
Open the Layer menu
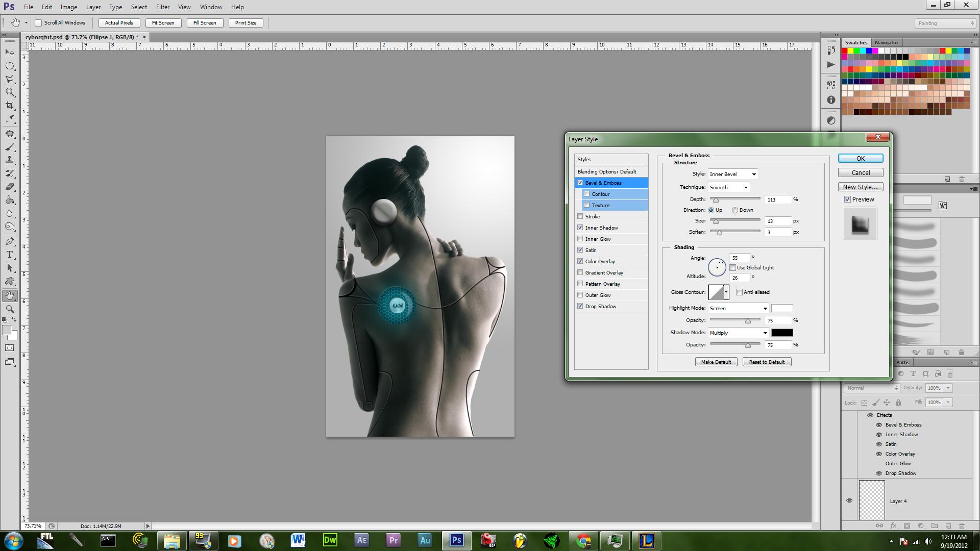93,7
